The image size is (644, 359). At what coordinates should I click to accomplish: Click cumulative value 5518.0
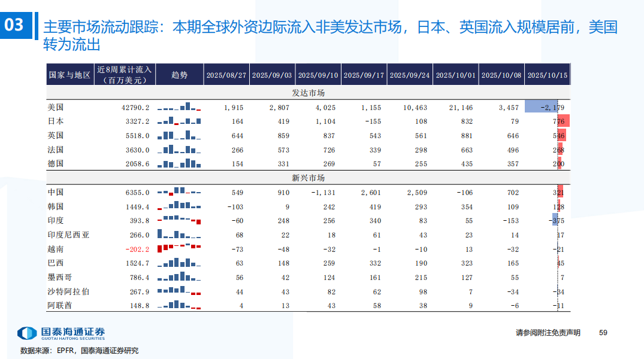(138, 136)
